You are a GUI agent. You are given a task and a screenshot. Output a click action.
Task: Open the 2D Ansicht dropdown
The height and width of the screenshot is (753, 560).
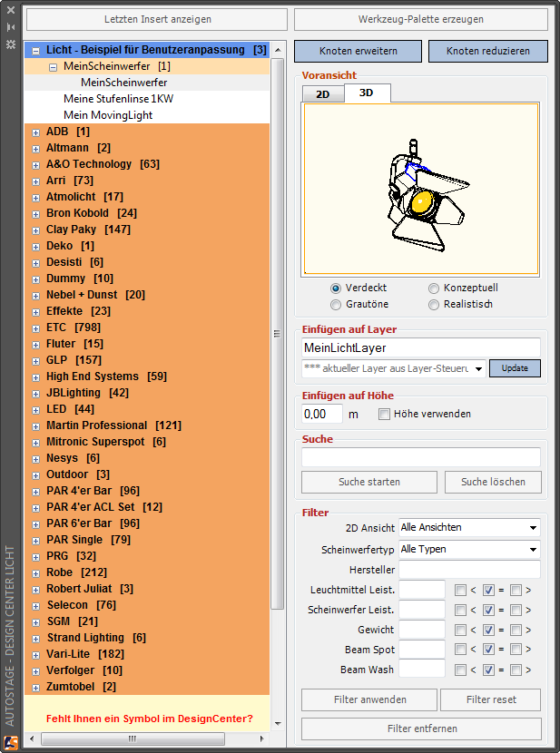pos(469,527)
